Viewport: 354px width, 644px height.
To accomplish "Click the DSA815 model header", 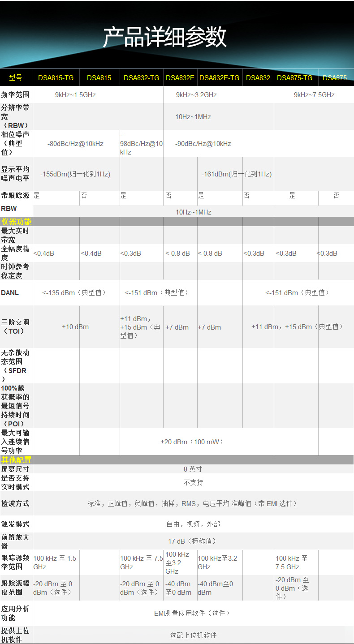I will pos(99,77).
